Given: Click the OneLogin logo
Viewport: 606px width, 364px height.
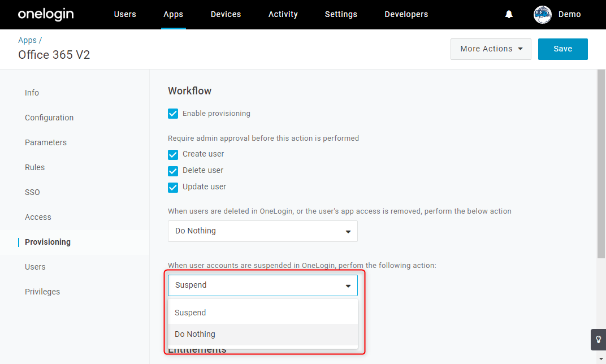Looking at the screenshot, I should (46, 14).
